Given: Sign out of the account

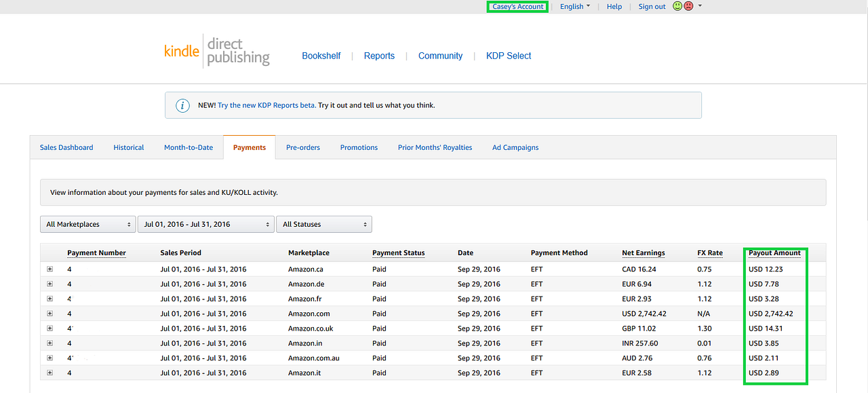Looking at the screenshot, I should pos(651,6).
